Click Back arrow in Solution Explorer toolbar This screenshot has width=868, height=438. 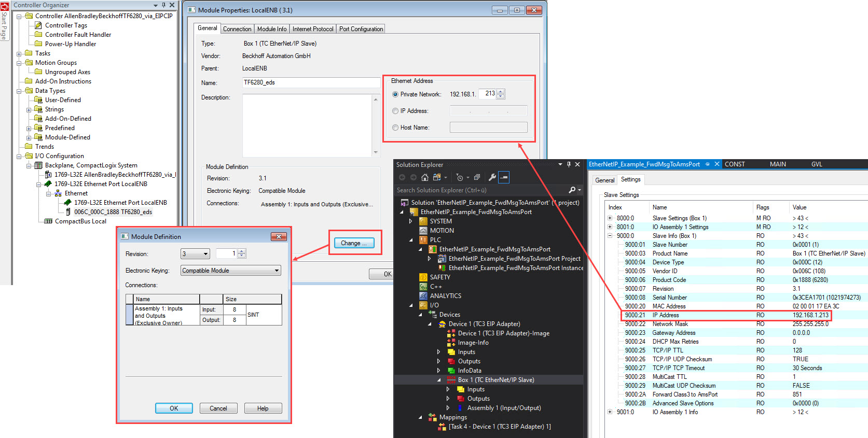pos(402,177)
